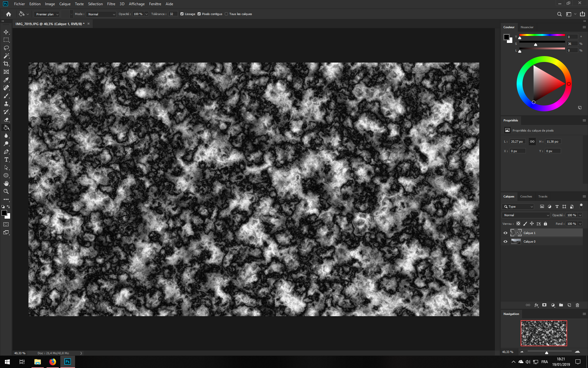Uncheck the Lissage checkbox
The height and width of the screenshot is (368, 588).
coord(182,14)
